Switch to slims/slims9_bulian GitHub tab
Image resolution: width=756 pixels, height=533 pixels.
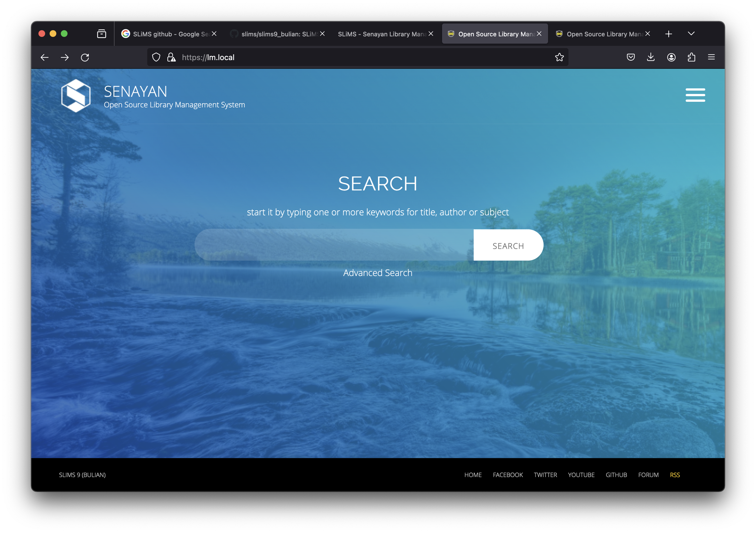276,34
